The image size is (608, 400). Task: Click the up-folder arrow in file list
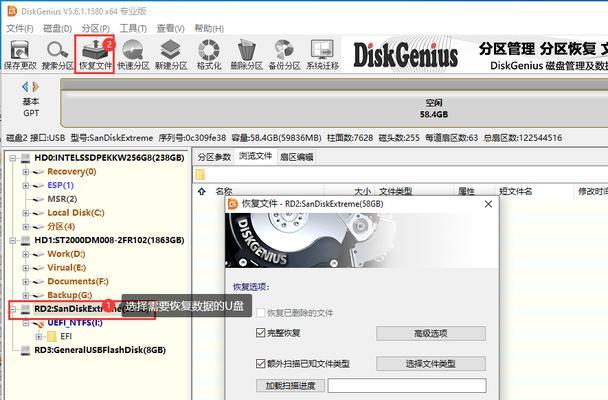pyautogui.click(x=202, y=191)
